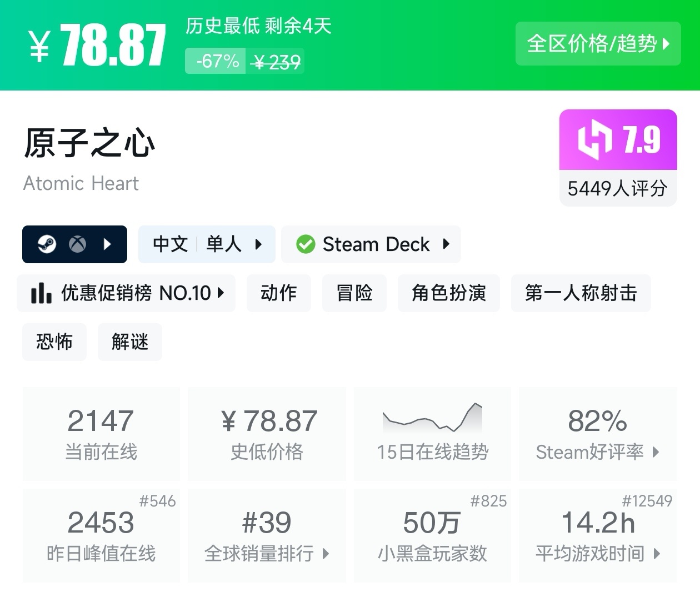Click the 5449人评分 rating count
Viewport: 700px width, 592px height.
pos(617,188)
